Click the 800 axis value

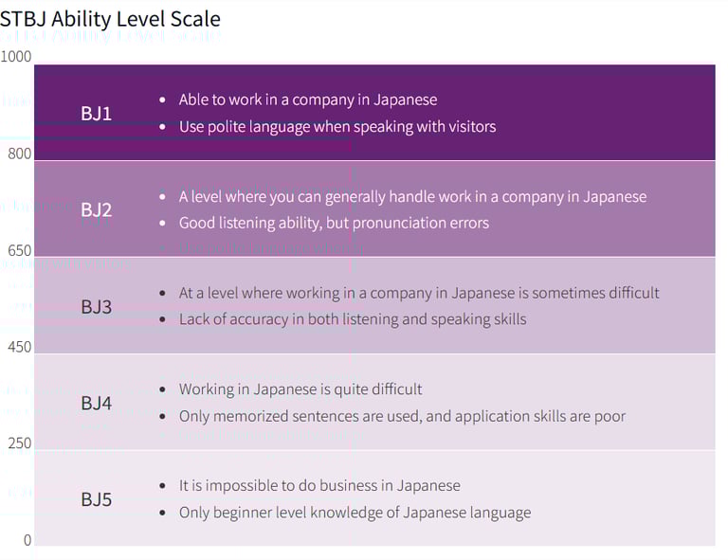(19, 154)
